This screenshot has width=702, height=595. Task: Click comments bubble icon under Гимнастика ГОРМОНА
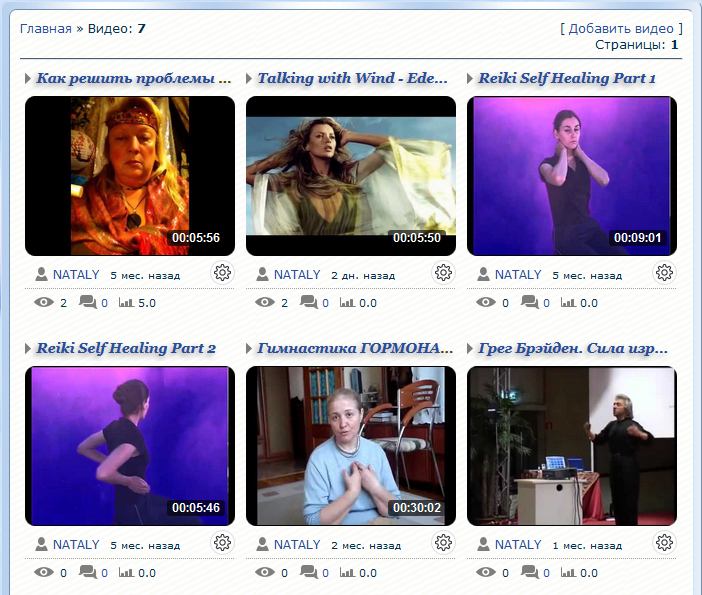pyautogui.click(x=309, y=572)
